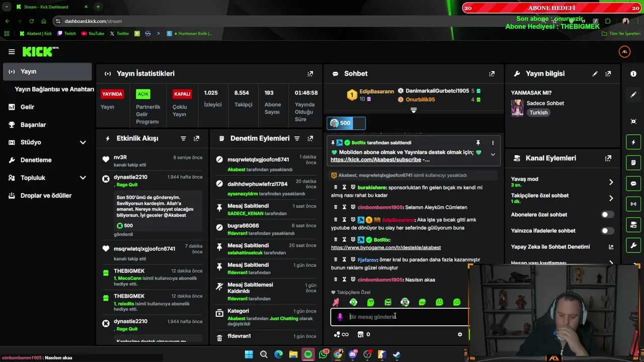Open the kick.com/Akabest/subscribe link
Image resolution: width=644 pixels, height=362 pixels.
pos(375,160)
